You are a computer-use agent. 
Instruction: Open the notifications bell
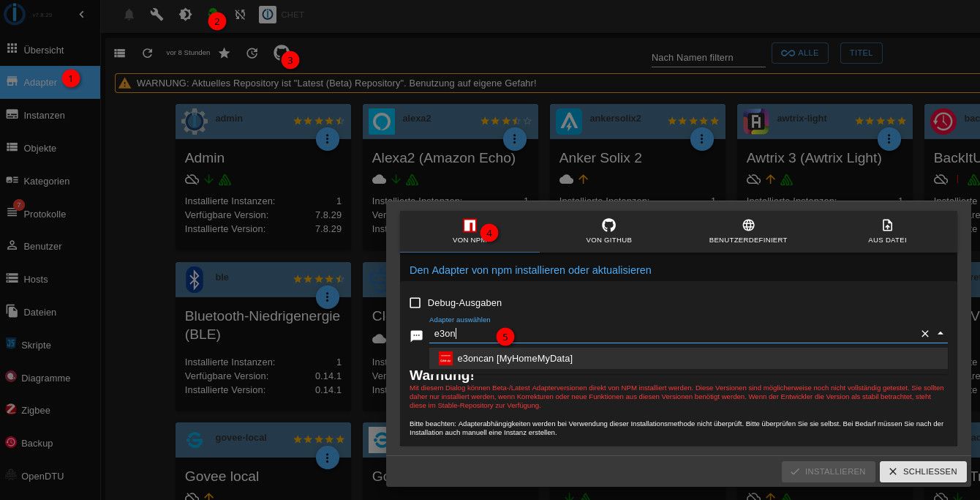click(x=129, y=15)
